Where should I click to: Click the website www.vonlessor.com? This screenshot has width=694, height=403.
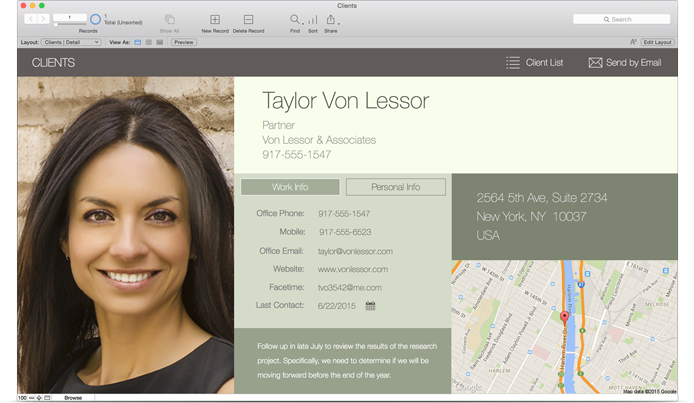click(353, 269)
